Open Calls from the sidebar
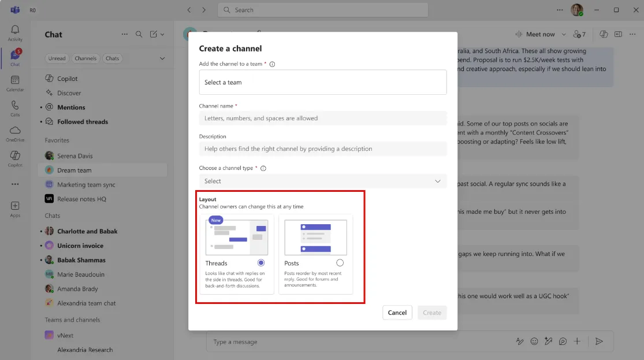Screen dimensions: 644x360 [x=15, y=108]
